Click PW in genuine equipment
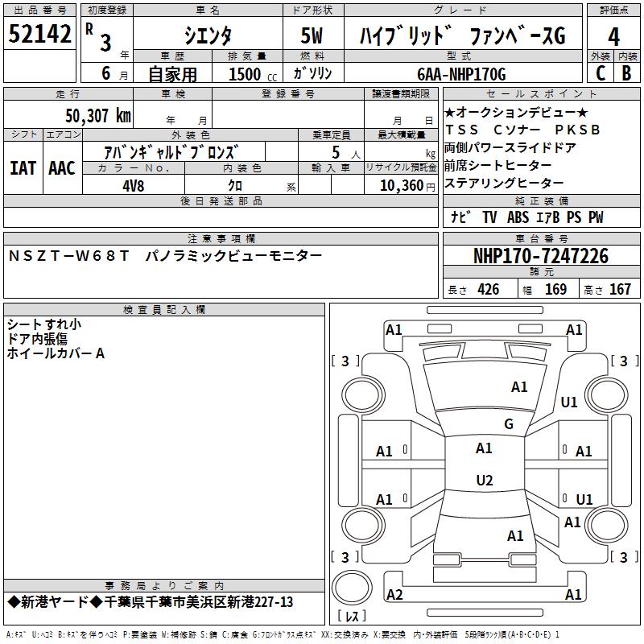The image size is (644, 644). coord(596,217)
